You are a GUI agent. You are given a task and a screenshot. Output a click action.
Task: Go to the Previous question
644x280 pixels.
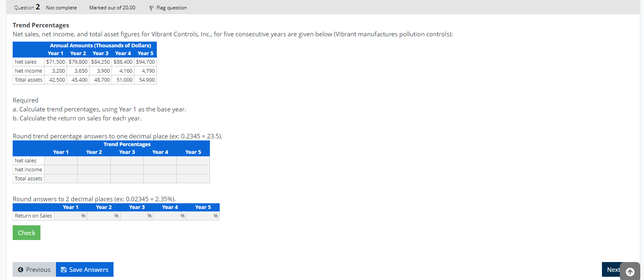[34, 269]
